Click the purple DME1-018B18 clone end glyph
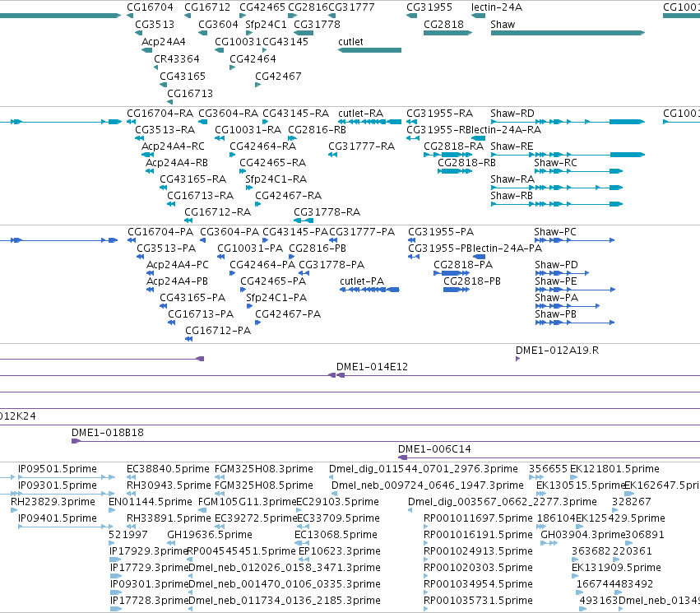700x613 pixels. [76, 441]
